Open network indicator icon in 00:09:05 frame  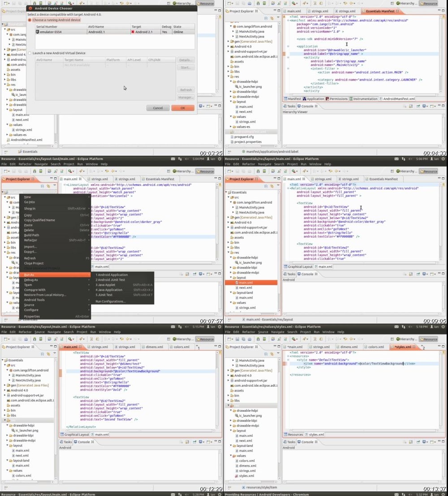point(403,159)
